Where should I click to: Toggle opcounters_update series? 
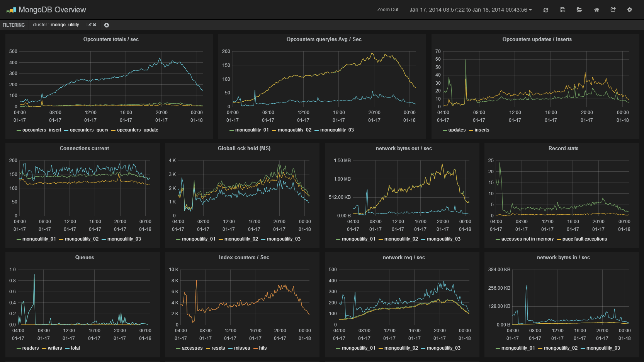point(138,130)
